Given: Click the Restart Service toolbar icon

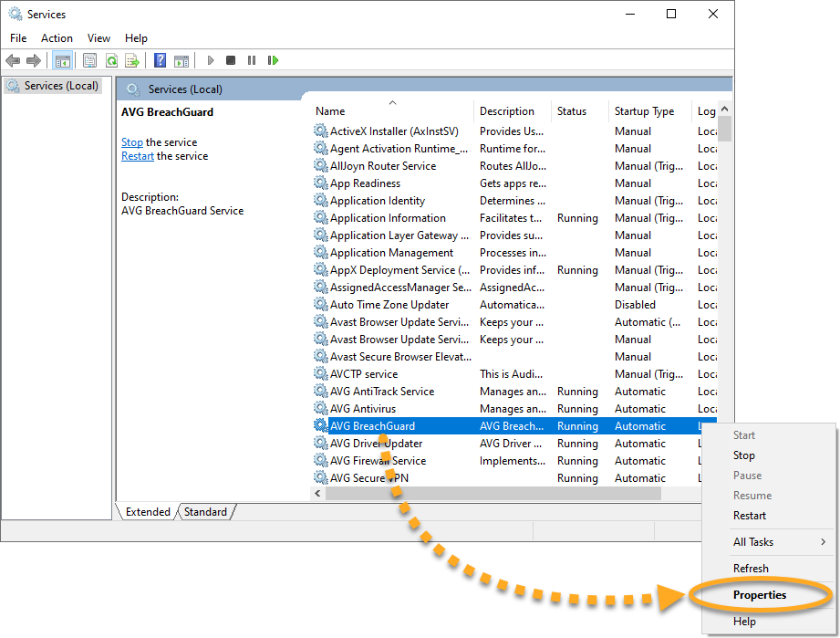Looking at the screenshot, I should [x=273, y=60].
